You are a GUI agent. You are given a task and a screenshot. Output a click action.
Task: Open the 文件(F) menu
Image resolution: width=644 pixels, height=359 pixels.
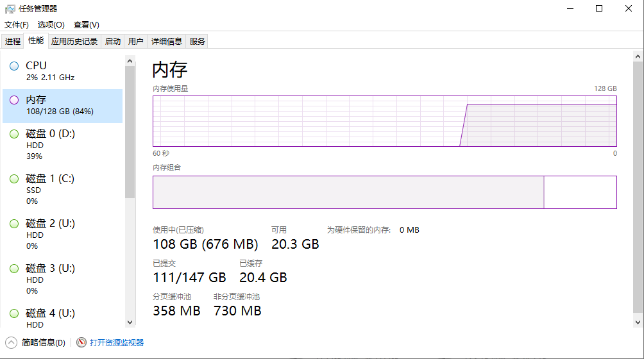click(x=17, y=25)
